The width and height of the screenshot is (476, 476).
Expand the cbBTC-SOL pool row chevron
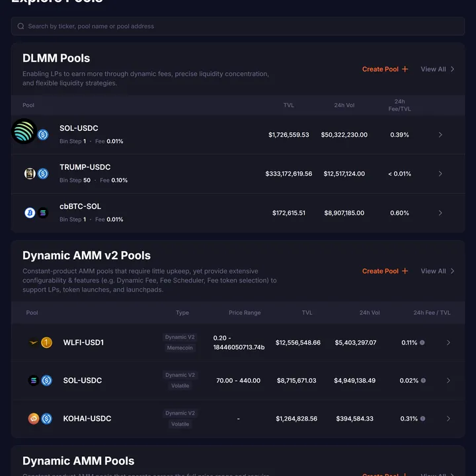click(440, 213)
